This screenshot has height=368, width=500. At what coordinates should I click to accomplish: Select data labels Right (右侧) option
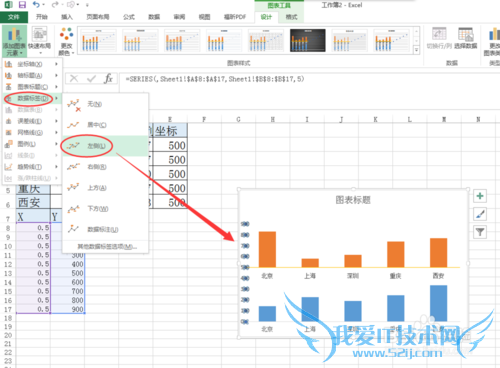click(105, 167)
